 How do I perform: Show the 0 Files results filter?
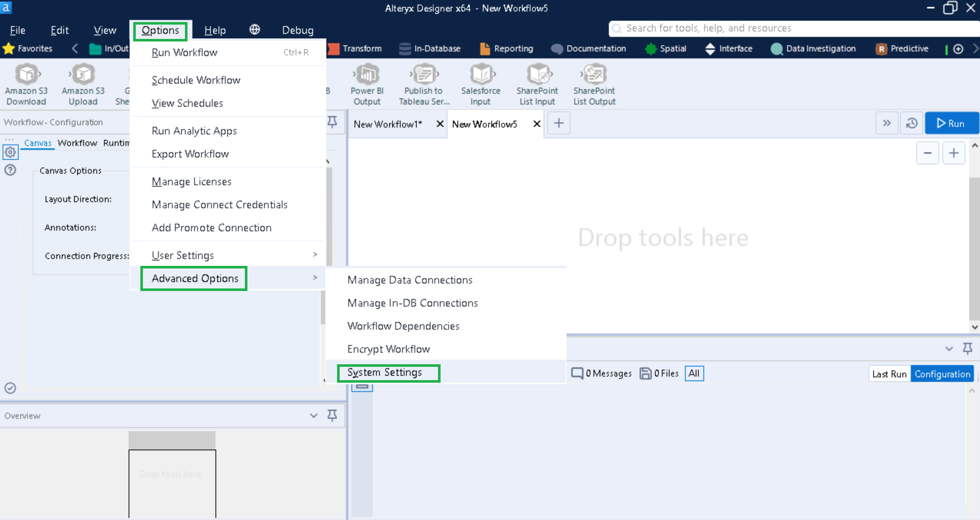(659, 373)
